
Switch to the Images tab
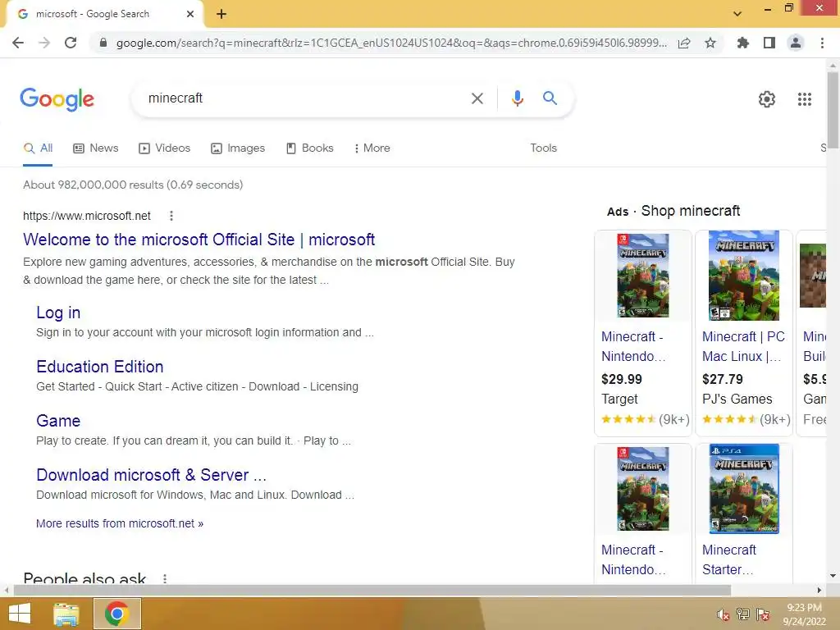pyautogui.click(x=238, y=148)
